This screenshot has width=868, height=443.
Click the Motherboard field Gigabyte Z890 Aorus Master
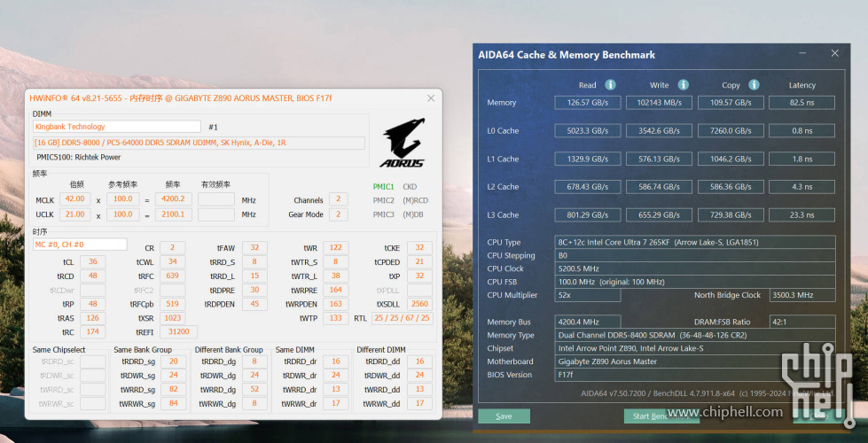pos(695,361)
